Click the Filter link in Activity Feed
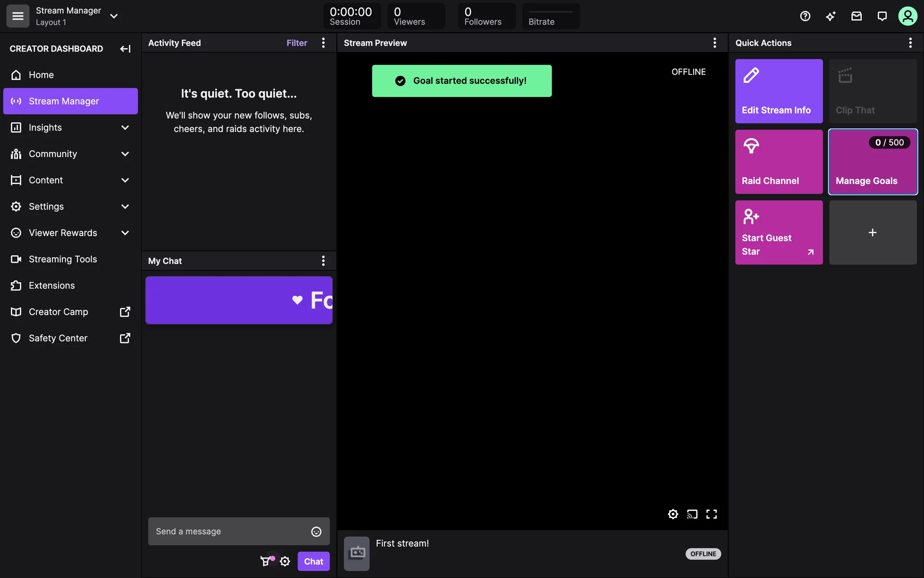 point(296,43)
